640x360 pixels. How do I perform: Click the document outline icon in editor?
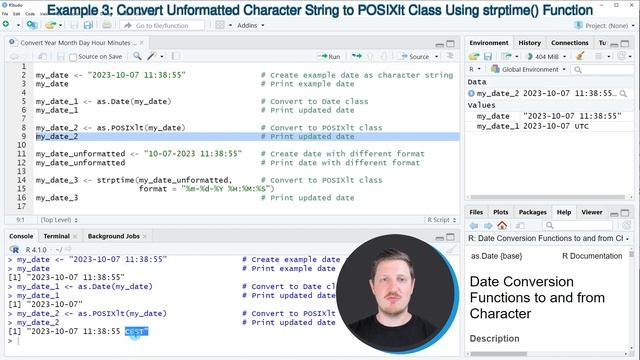click(x=450, y=56)
